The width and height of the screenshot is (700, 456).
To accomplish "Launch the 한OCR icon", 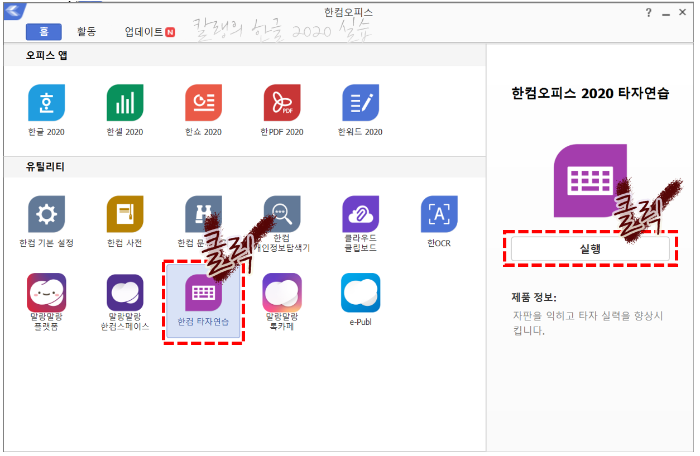I will tap(439, 214).
